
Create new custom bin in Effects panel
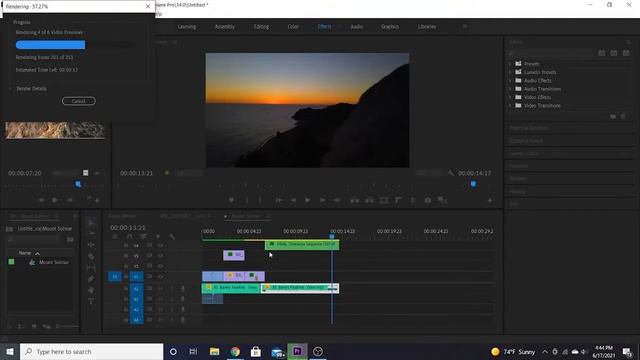[613, 117]
